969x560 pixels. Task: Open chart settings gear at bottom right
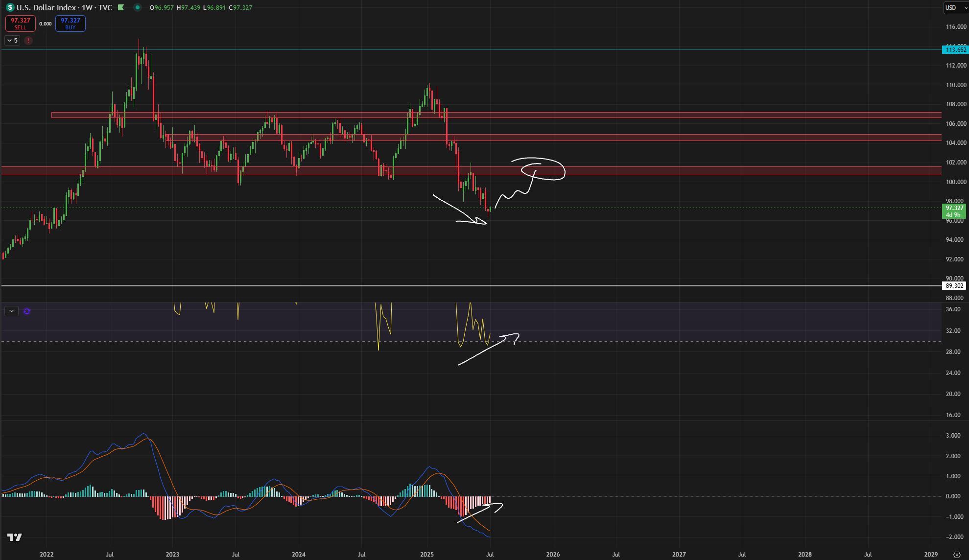(x=957, y=555)
